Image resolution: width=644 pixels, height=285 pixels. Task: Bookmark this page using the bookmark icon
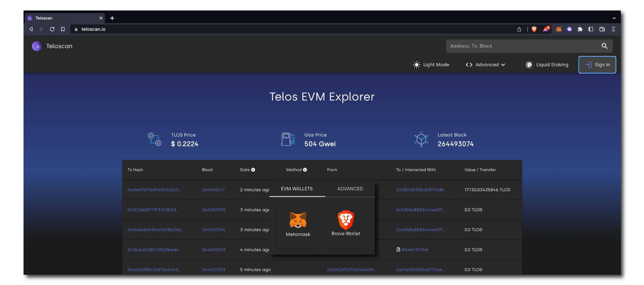[x=63, y=29]
